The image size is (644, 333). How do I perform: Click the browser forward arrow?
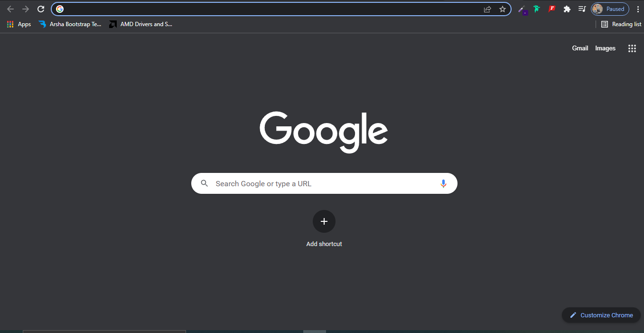click(x=26, y=9)
